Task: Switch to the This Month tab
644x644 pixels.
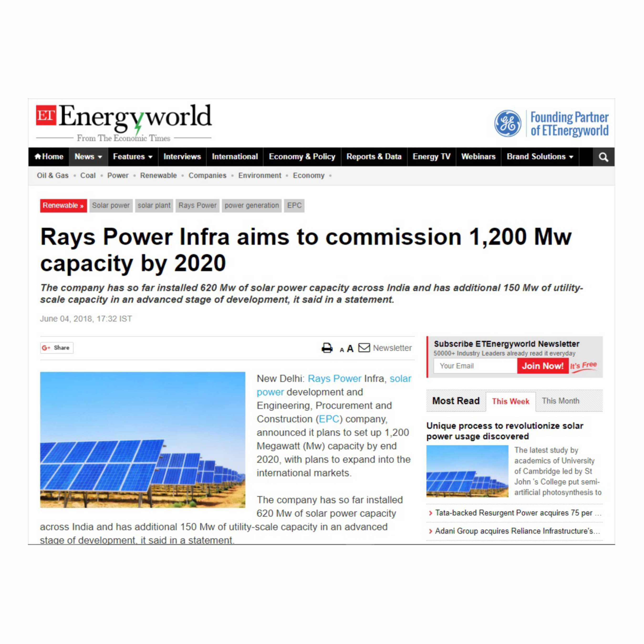Action: point(560,401)
